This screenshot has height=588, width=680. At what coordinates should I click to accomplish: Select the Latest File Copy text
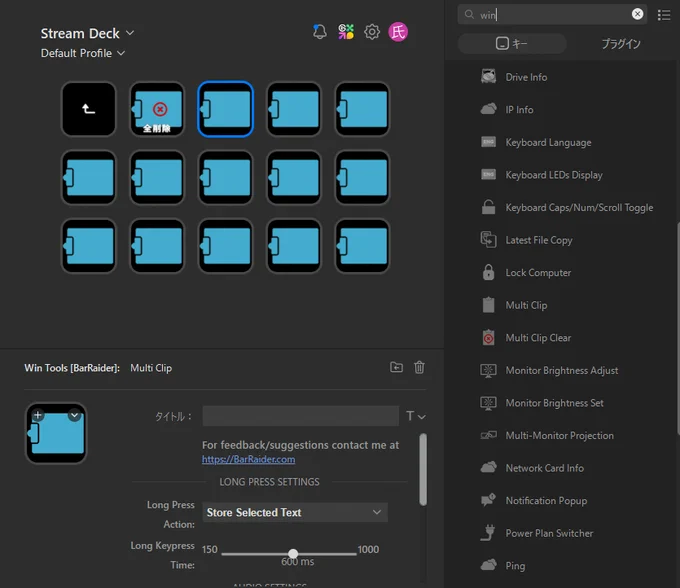coord(539,240)
